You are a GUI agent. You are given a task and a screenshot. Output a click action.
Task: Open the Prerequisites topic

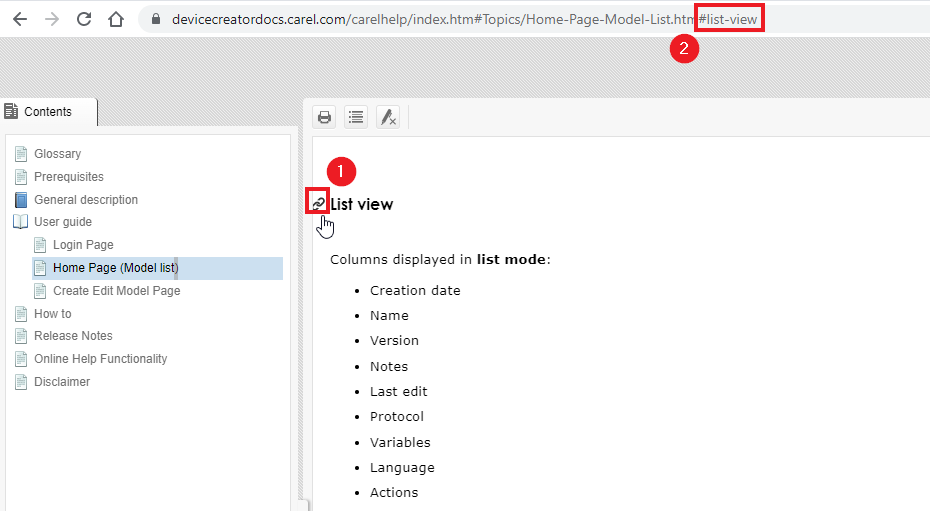click(68, 177)
